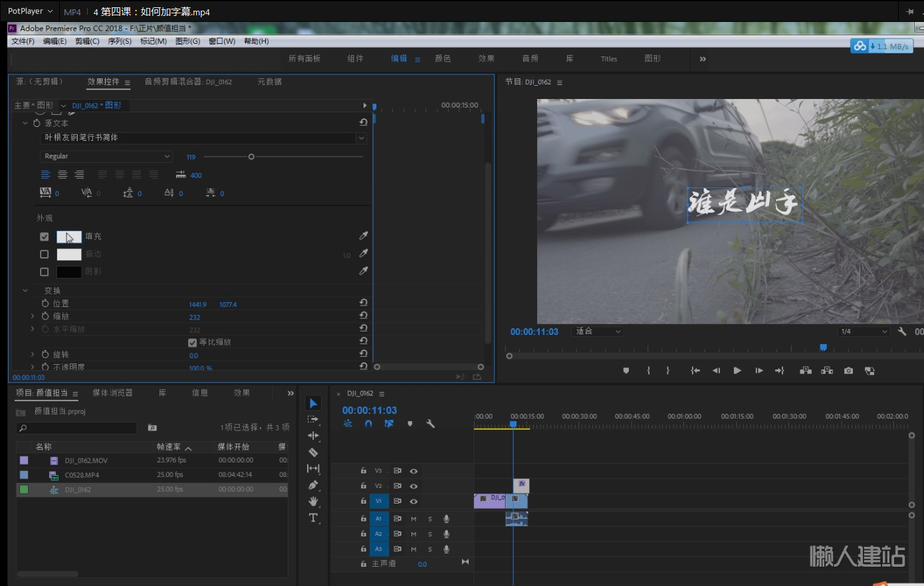
Task: Adjust the font size slider handle
Action: (251, 157)
